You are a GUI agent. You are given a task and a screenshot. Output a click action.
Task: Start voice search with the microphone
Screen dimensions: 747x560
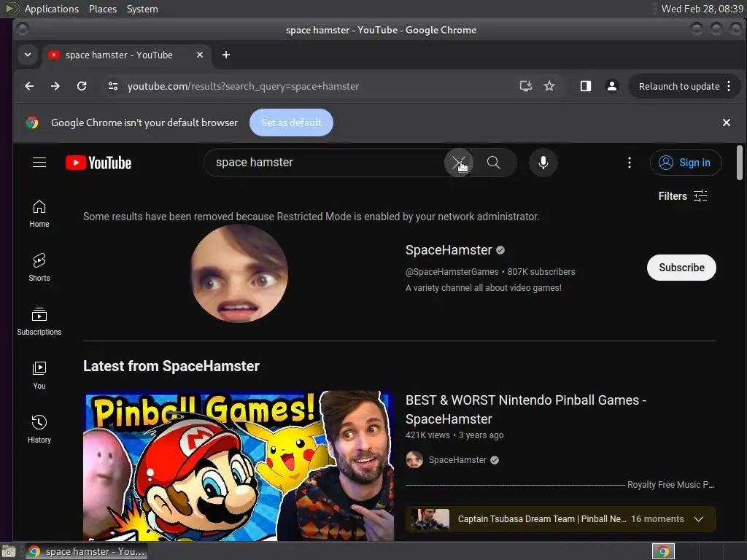pos(543,163)
